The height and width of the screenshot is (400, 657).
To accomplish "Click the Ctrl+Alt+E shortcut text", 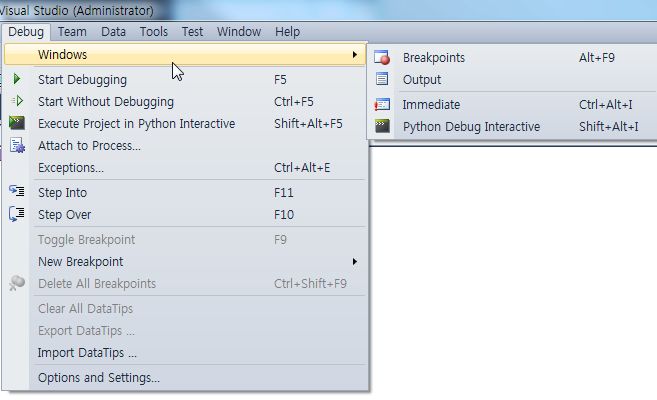I will [302, 168].
